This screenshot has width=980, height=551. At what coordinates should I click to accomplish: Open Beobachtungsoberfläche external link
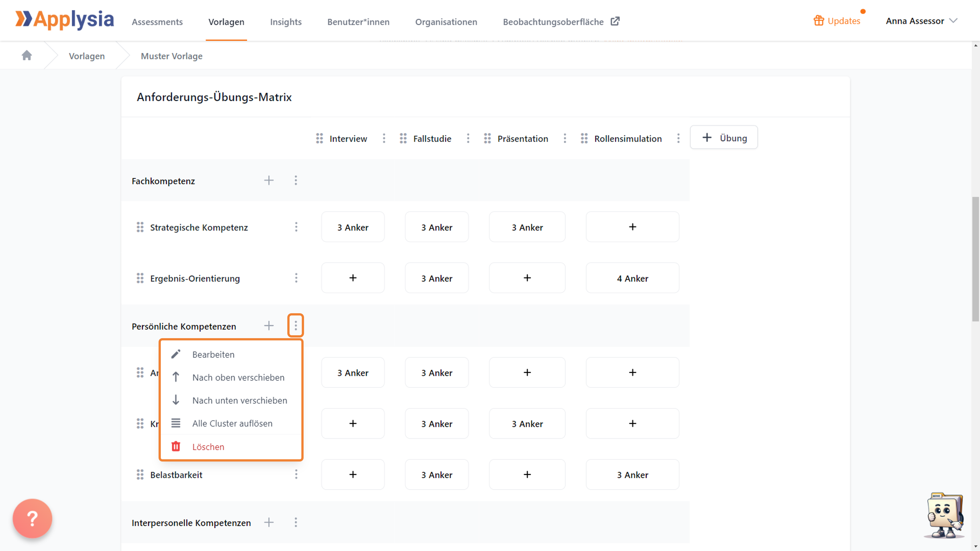tap(561, 22)
